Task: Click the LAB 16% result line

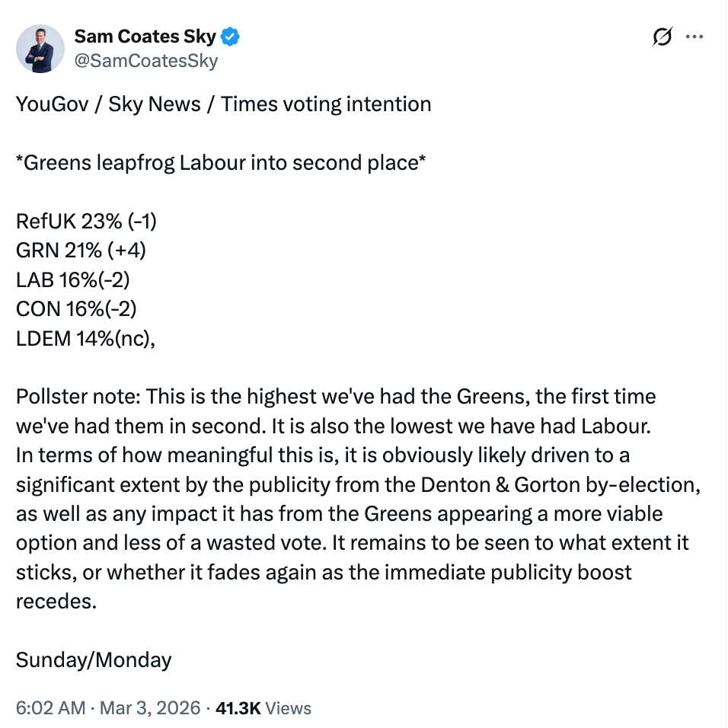Action: tap(73, 279)
